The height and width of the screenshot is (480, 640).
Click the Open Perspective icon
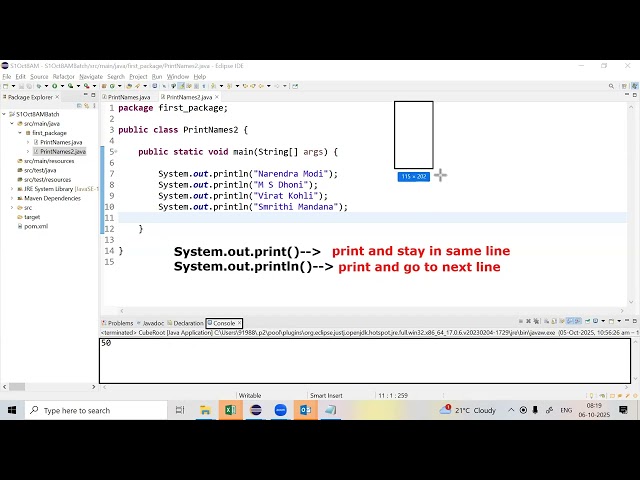click(x=624, y=86)
